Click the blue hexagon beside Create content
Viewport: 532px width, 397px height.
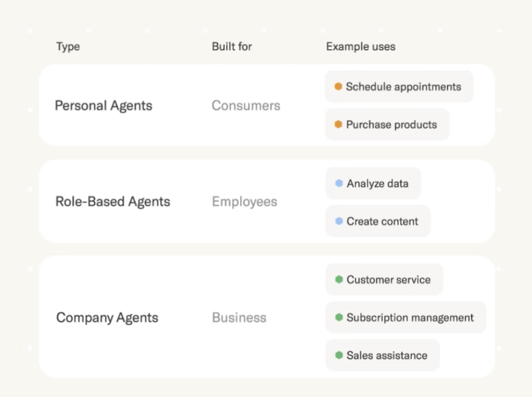[339, 221]
